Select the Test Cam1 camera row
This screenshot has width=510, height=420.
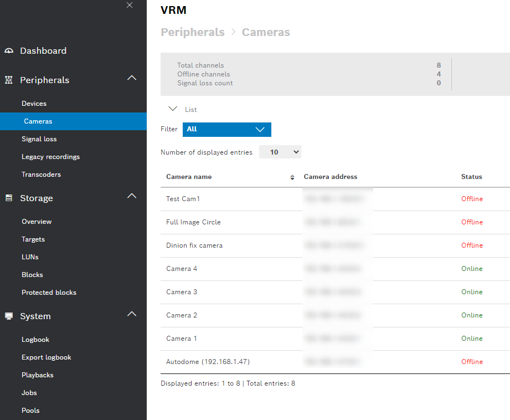point(183,199)
